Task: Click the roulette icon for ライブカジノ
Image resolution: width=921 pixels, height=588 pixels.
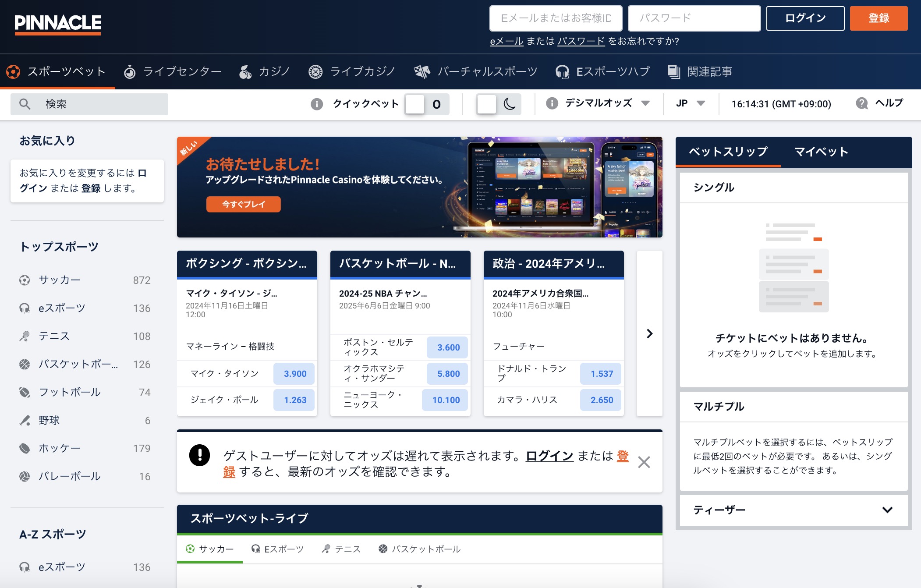Action: (315, 71)
